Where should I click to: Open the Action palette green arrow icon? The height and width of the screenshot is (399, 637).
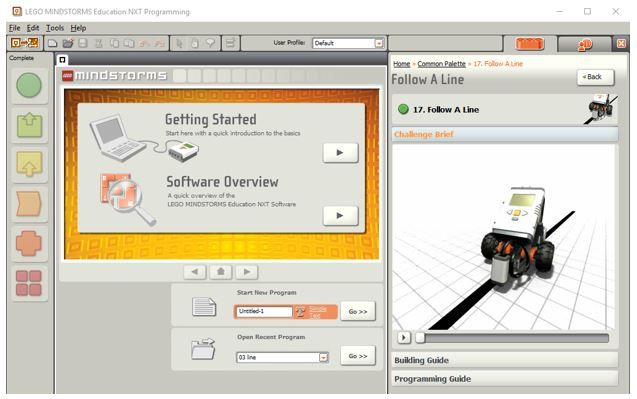coord(29,125)
